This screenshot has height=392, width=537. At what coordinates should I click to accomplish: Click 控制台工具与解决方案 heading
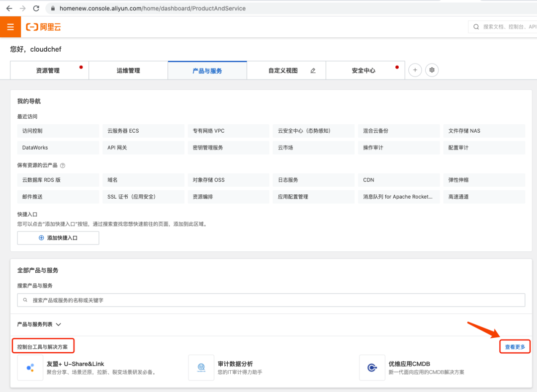coord(42,346)
